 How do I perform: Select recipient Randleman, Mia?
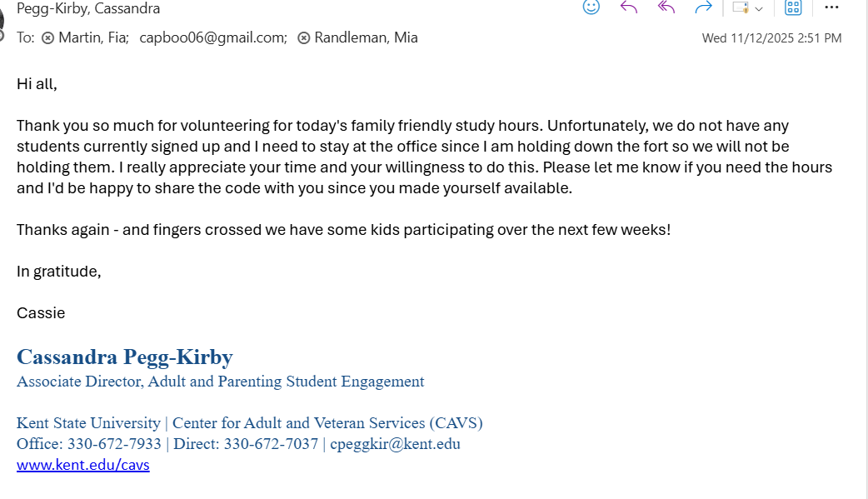366,37
